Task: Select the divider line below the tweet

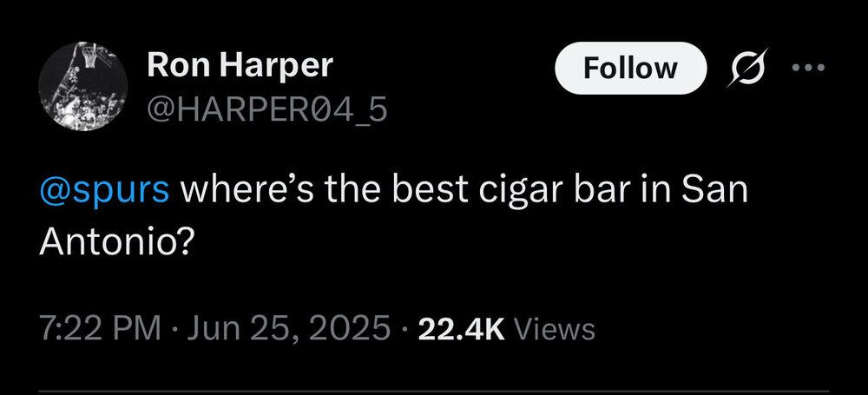Action: [x=434, y=392]
